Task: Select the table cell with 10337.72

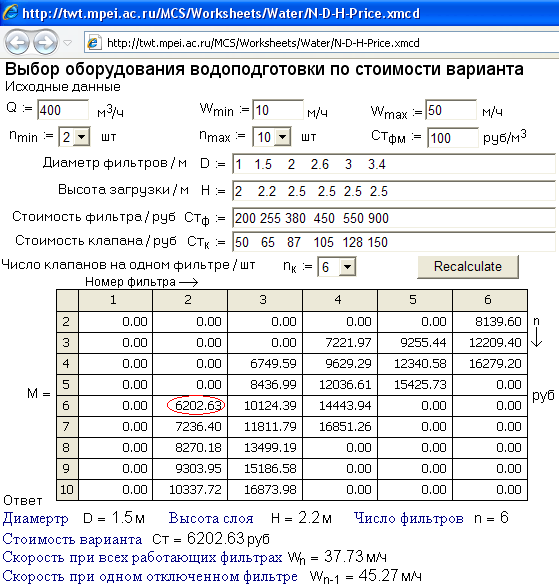Action: [x=190, y=490]
